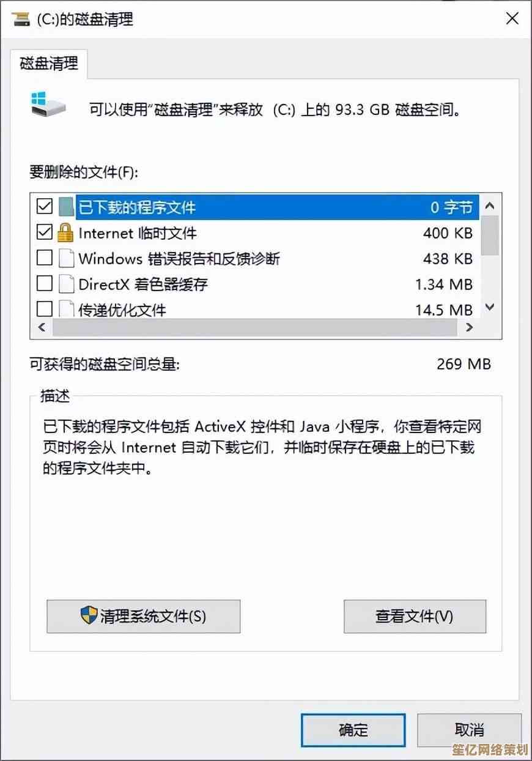Uncheck the 已下载的程序文件 checkbox
This screenshot has height=761, width=532.
[45, 207]
